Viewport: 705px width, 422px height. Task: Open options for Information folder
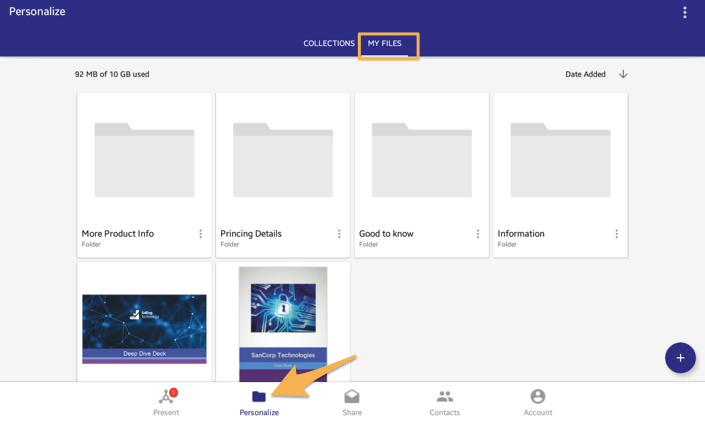pos(616,234)
